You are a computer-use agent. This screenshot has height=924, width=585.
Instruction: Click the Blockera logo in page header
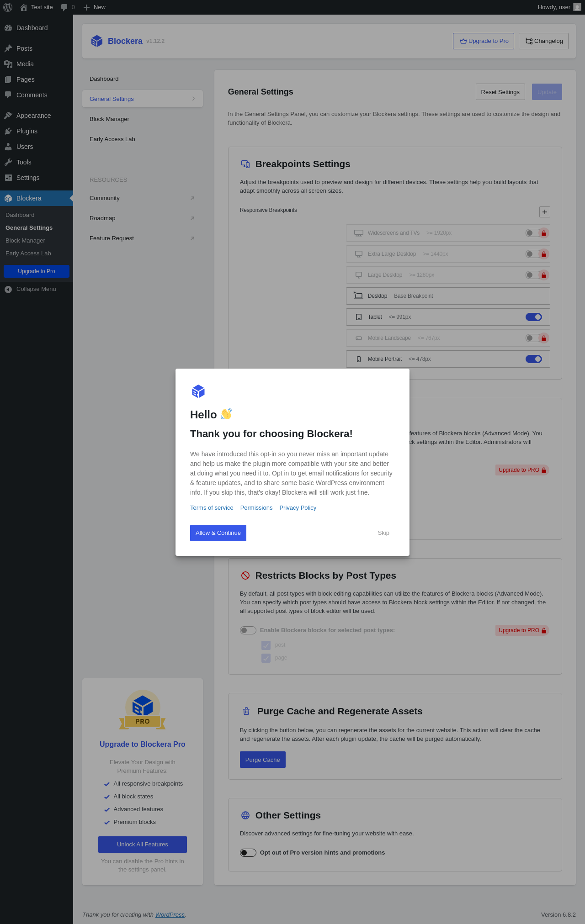click(x=97, y=41)
